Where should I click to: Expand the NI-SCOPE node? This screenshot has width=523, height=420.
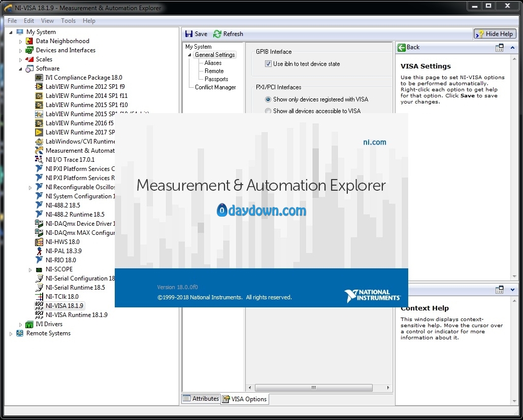point(30,270)
